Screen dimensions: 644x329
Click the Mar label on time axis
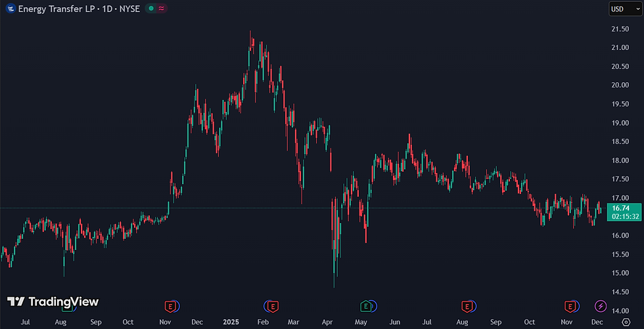point(294,322)
